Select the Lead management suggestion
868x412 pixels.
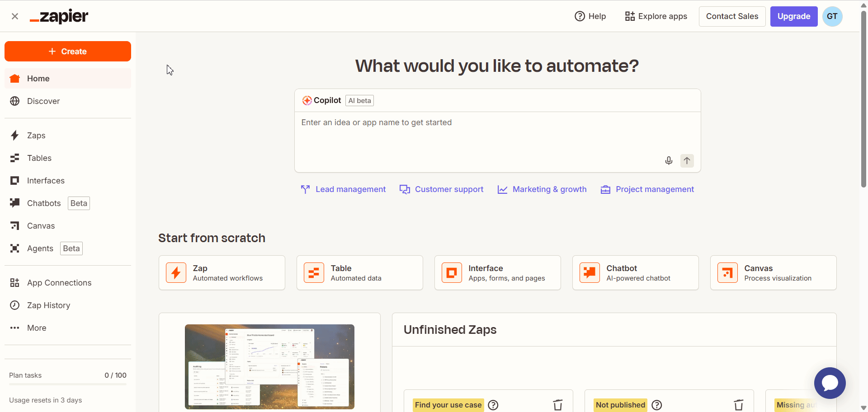click(344, 189)
